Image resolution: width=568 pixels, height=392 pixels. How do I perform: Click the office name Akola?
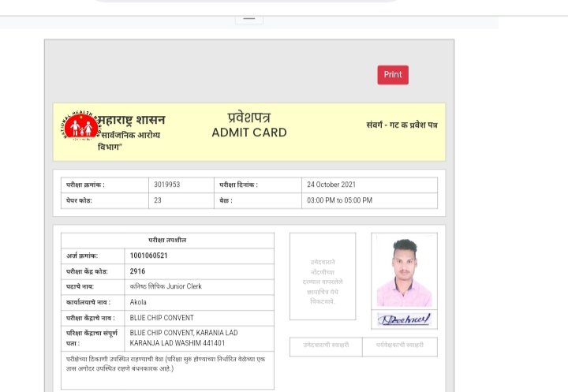pyautogui.click(x=138, y=302)
